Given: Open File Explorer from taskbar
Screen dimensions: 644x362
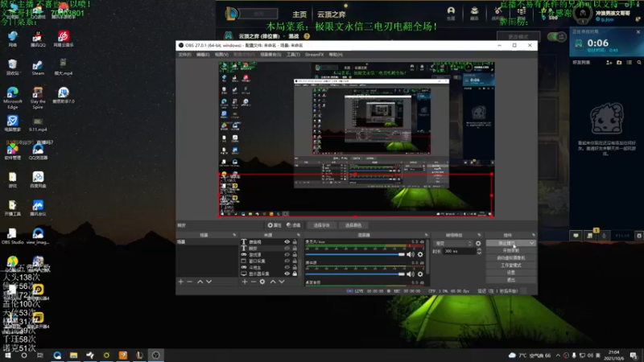Looking at the screenshot, I should click(x=73, y=356).
